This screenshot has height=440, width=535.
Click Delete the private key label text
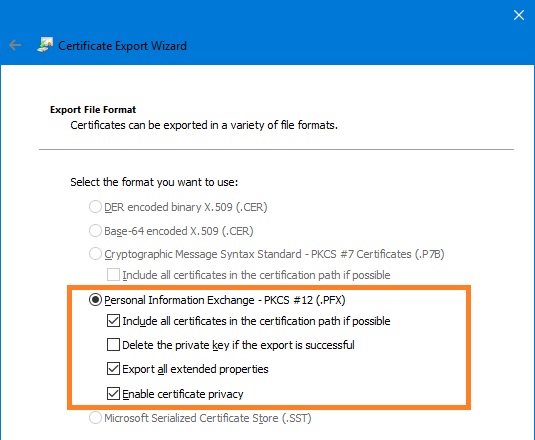point(238,345)
